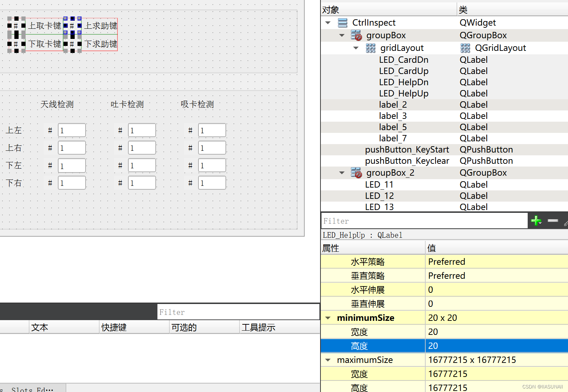Collapse the maximumSize property group
This screenshot has width=568, height=392.
point(328,360)
